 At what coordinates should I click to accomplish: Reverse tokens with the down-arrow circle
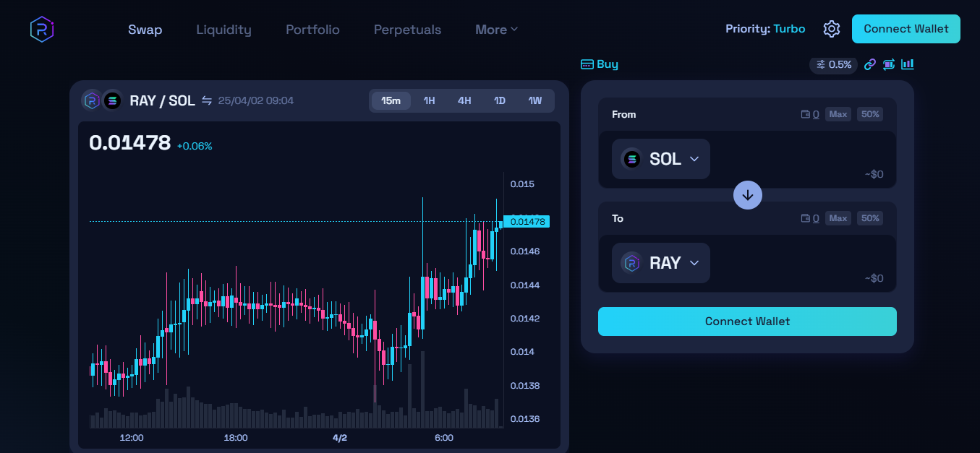pyautogui.click(x=747, y=195)
